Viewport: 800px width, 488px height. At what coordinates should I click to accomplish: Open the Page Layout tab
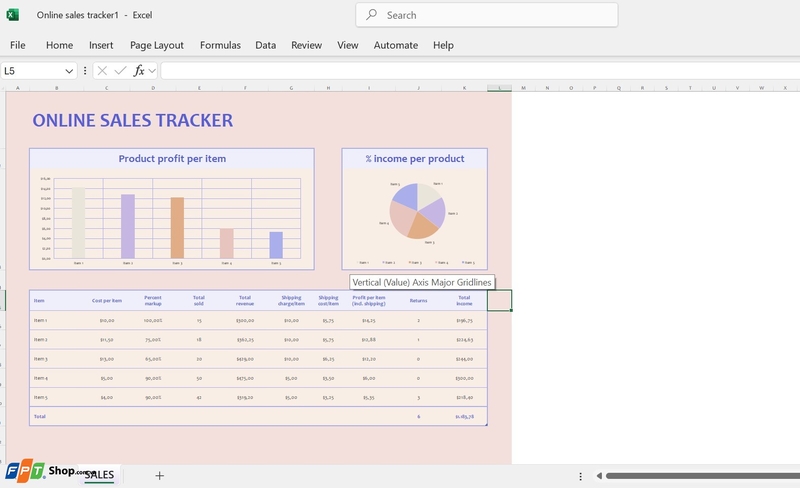[157, 45]
